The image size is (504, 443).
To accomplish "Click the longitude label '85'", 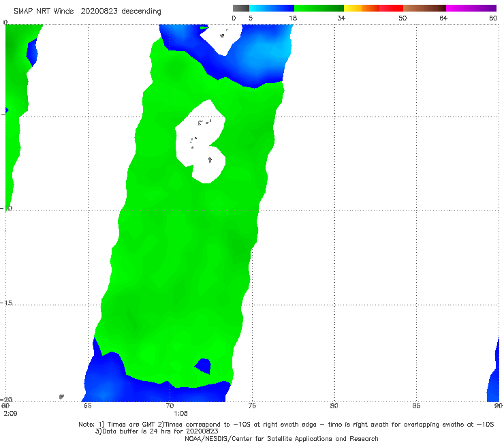I will [x=416, y=406].
